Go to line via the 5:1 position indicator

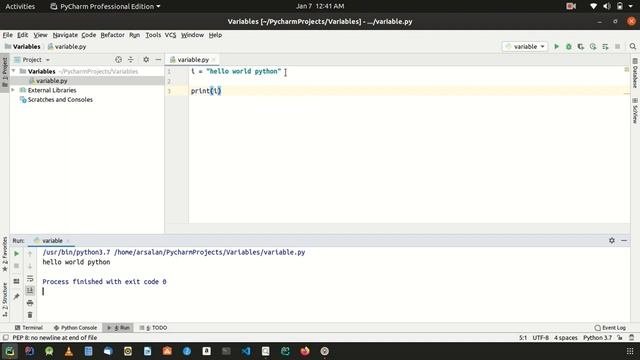point(523,338)
